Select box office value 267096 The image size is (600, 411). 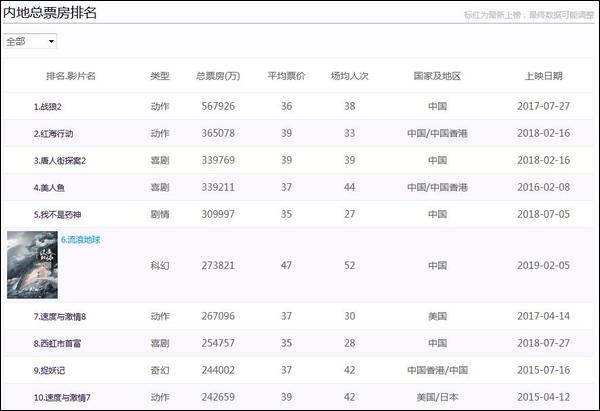click(218, 316)
